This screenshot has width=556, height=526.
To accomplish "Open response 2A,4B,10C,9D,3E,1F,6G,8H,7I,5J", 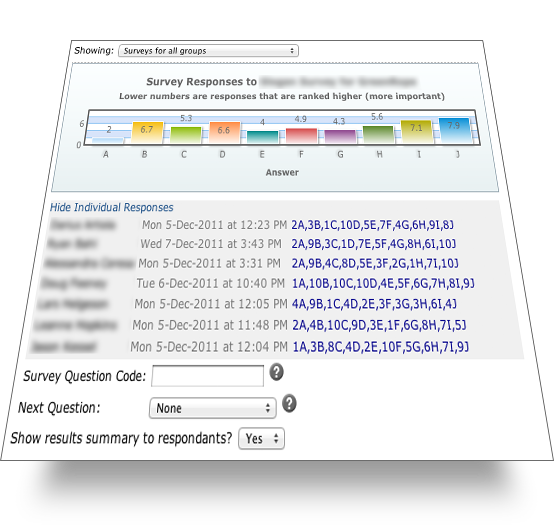I will pyautogui.click(x=379, y=325).
